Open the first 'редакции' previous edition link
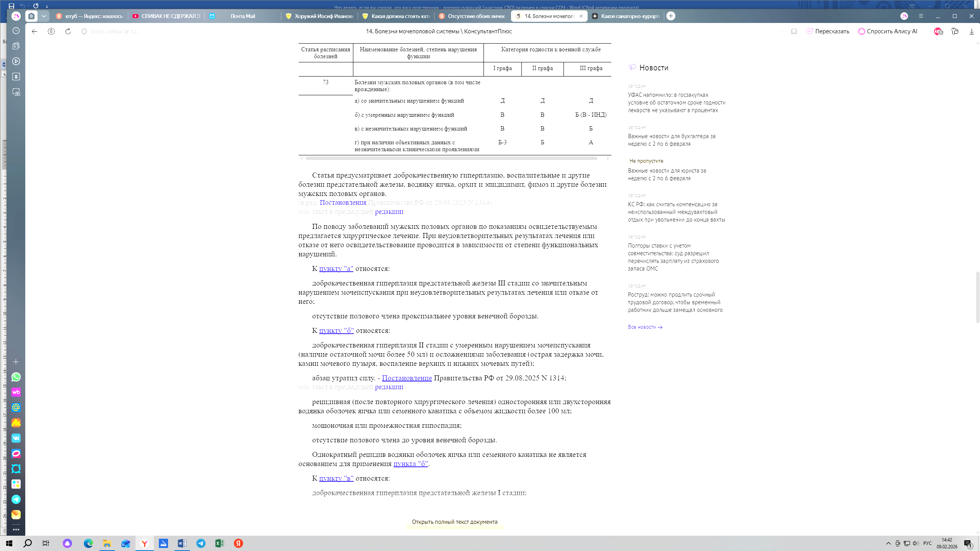Screen dimensions: 980x551 [389, 212]
